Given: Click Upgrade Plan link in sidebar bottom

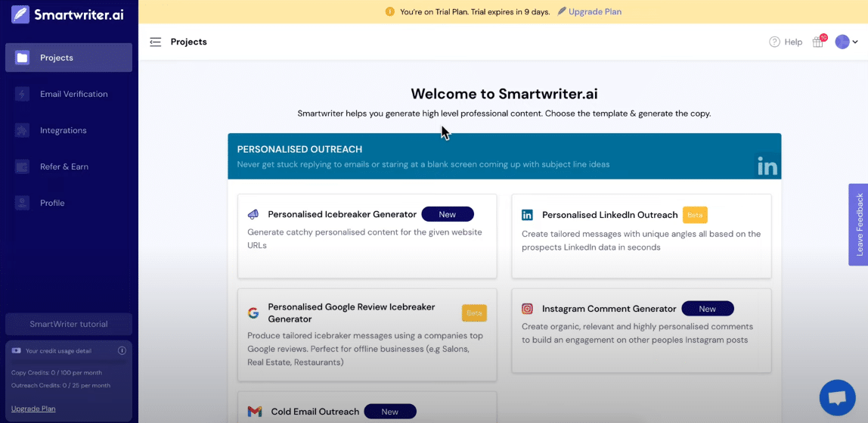Looking at the screenshot, I should pyautogui.click(x=33, y=409).
